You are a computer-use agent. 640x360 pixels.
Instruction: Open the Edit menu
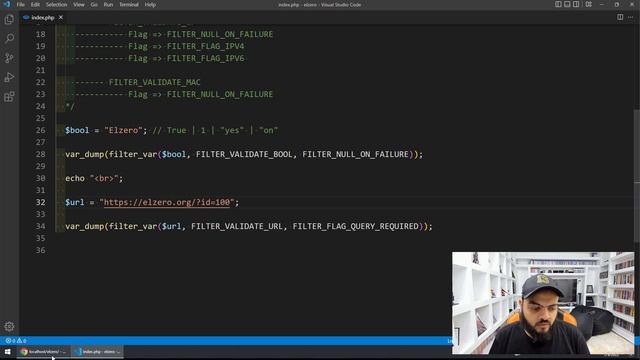pyautogui.click(x=35, y=4)
